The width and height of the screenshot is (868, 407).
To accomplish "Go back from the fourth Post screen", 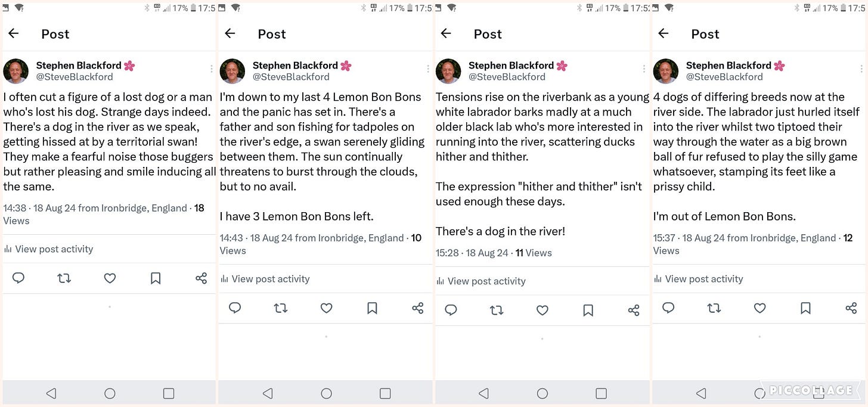I will (663, 34).
